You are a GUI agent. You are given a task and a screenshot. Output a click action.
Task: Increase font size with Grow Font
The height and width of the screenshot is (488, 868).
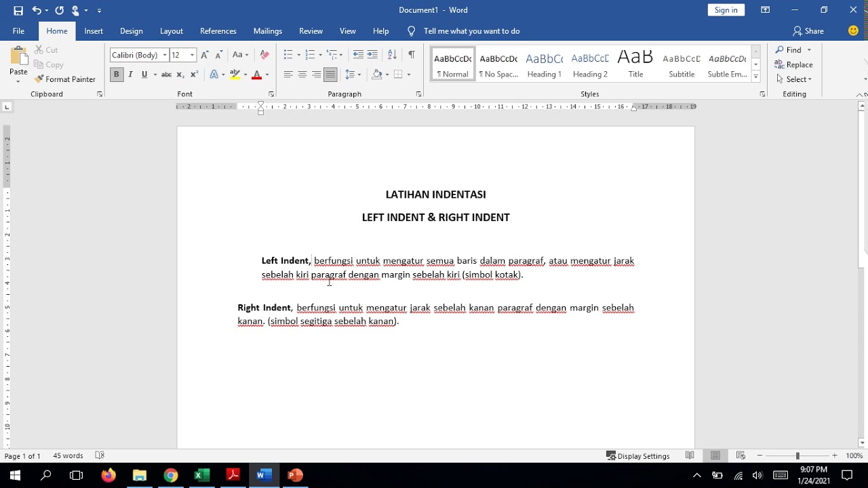pos(205,55)
